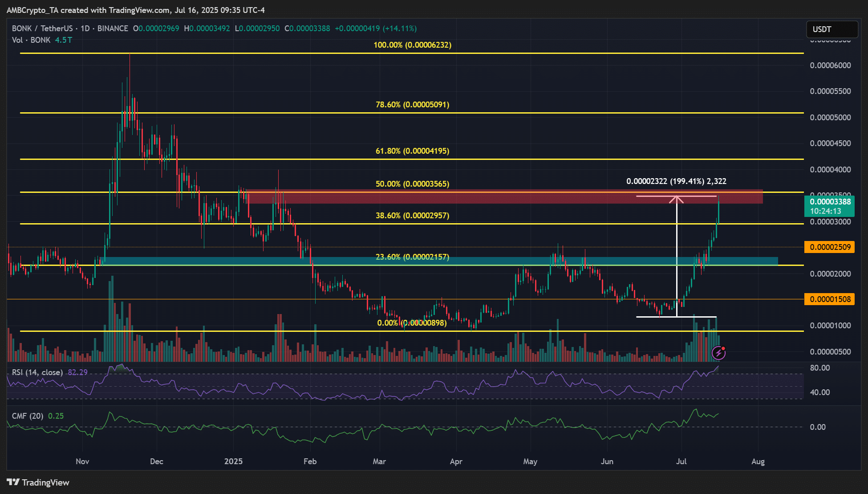This screenshot has width=868, height=494.
Task: Click the TradingView logo at bottom left
Action: [x=38, y=482]
